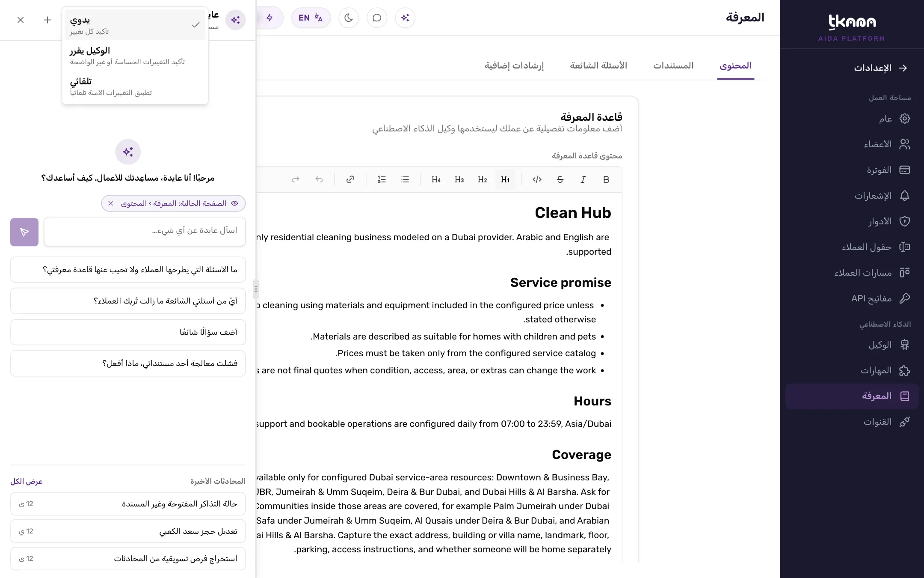Open the إرشادات إضافية tab
Image resolution: width=924 pixels, height=578 pixels.
coord(514,66)
